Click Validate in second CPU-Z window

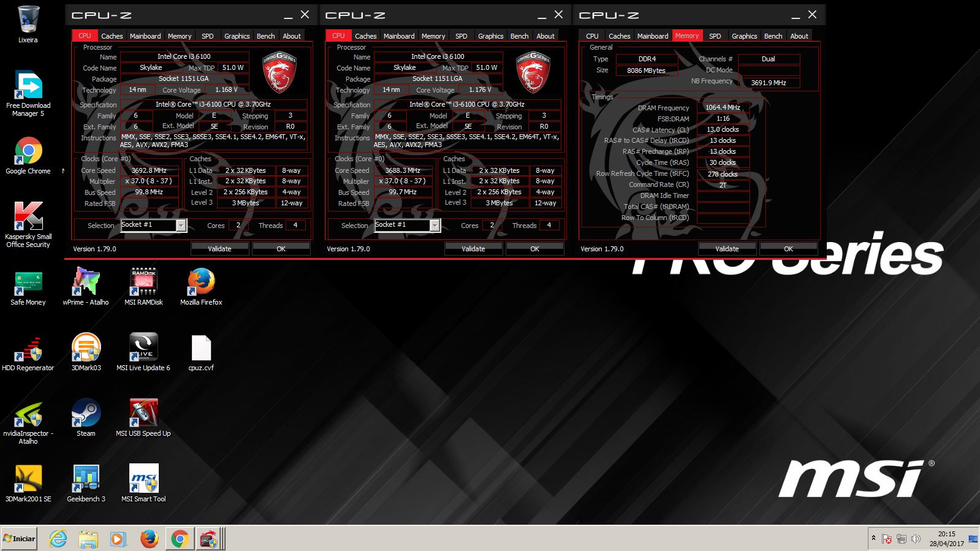(x=473, y=249)
